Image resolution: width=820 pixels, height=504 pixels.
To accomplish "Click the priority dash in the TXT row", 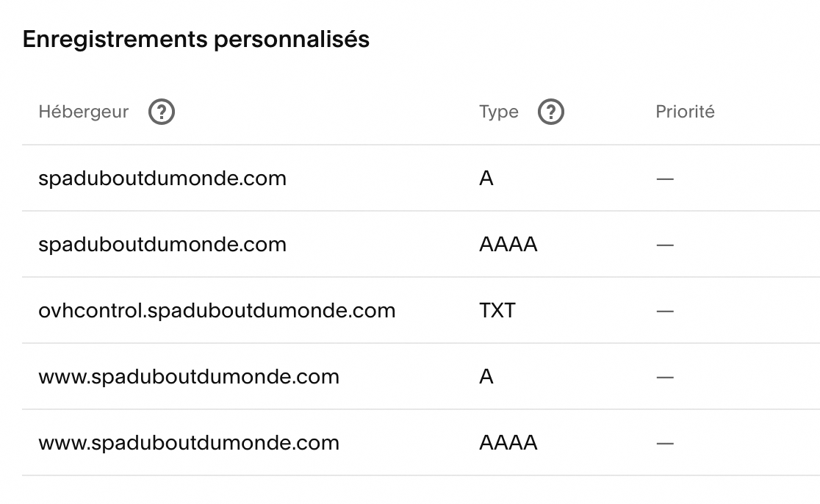I will (x=665, y=312).
